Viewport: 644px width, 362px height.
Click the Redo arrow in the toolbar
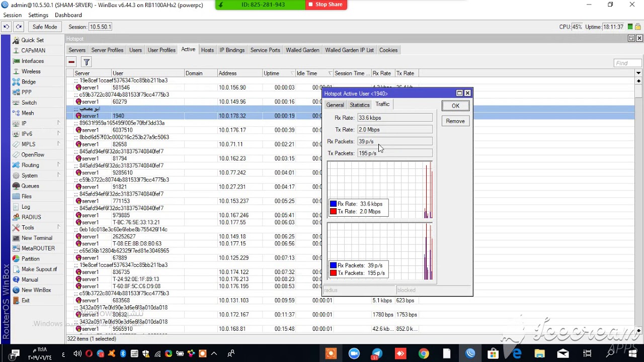point(19,27)
